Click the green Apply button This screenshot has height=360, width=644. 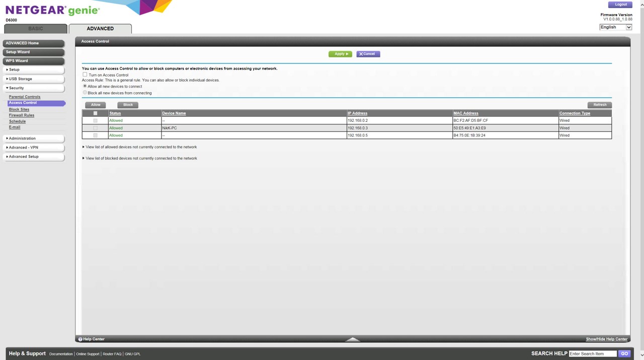point(340,54)
